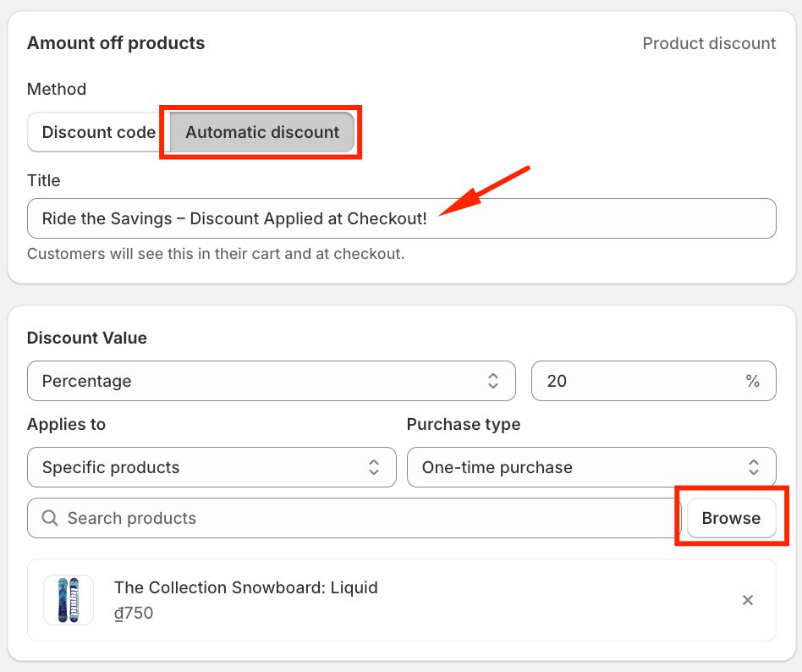Image resolution: width=802 pixels, height=672 pixels.
Task: Click the snowboard product thumbnail image
Action: point(69,600)
